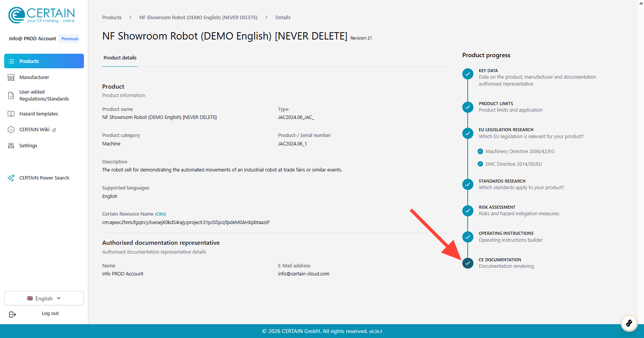Click the CERTAIN logo in the sidebar
The width and height of the screenshot is (644, 338).
click(x=41, y=15)
